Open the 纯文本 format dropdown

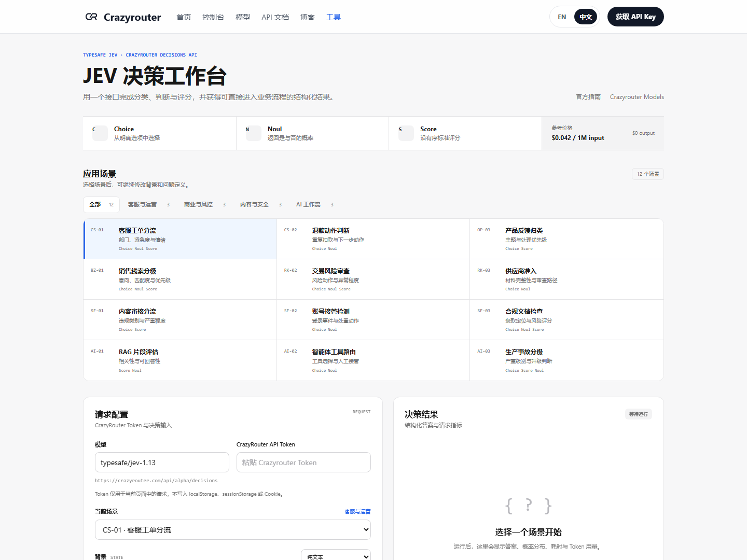click(x=336, y=556)
